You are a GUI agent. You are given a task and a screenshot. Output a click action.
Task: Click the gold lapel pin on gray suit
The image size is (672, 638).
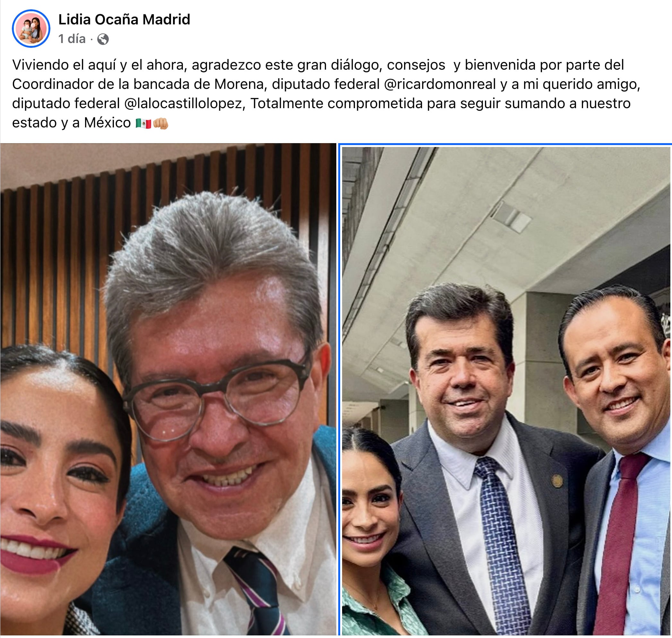pos(557,480)
